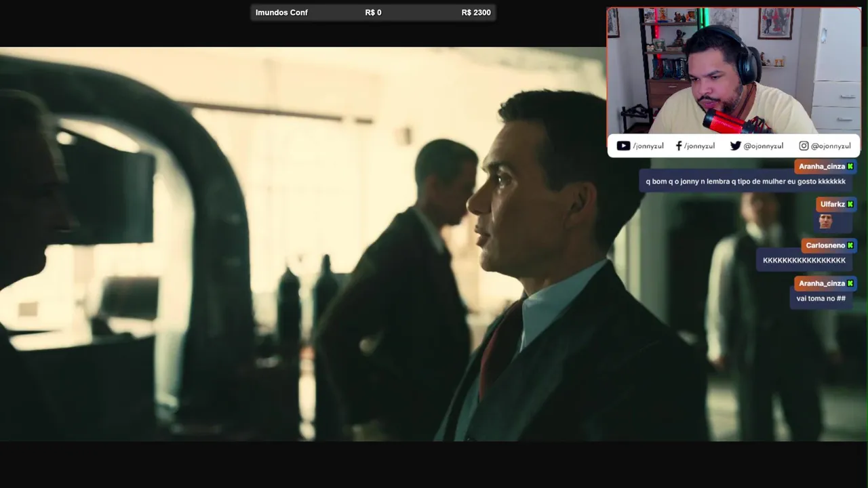Click the chat message 'KKKKKKKKKKKKKKKKK'
The image size is (868, 488).
[804, 260]
